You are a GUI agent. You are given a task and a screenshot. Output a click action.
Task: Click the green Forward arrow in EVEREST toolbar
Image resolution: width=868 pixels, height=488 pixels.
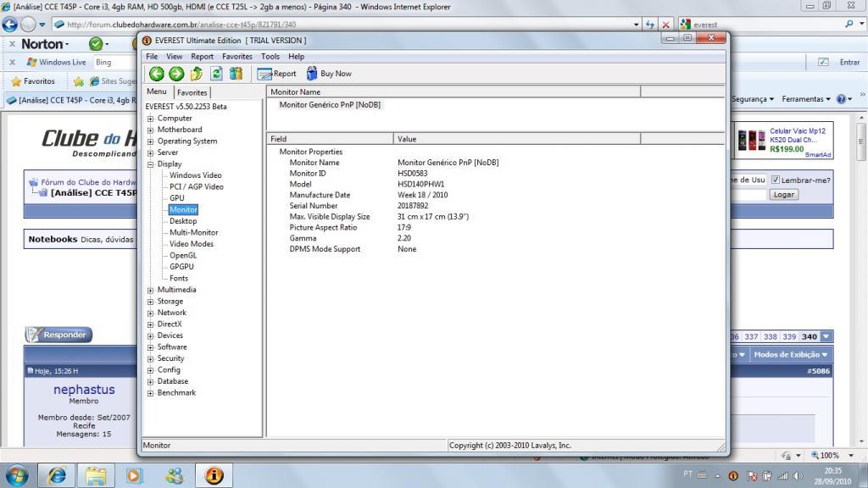pos(176,74)
